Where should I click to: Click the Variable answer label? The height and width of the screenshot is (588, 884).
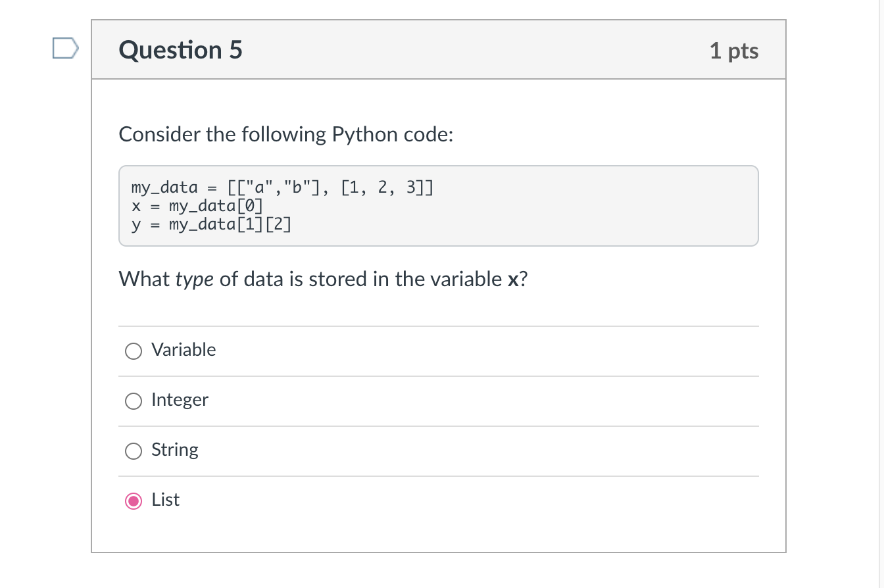184,350
